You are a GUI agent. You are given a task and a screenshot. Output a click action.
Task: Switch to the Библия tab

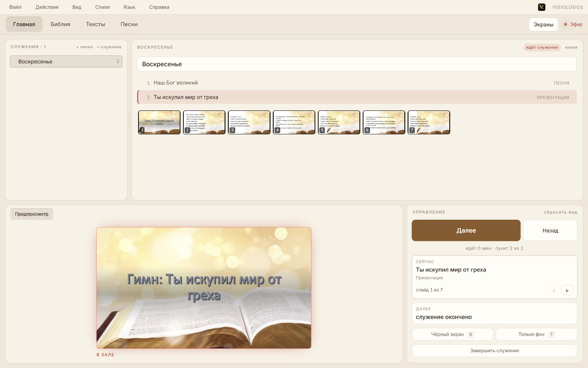(x=60, y=24)
